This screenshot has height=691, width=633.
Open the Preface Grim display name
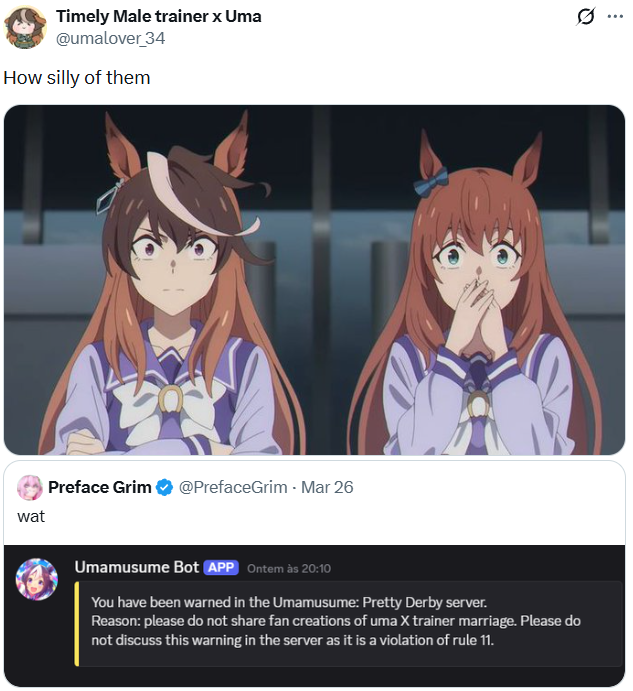pos(100,487)
